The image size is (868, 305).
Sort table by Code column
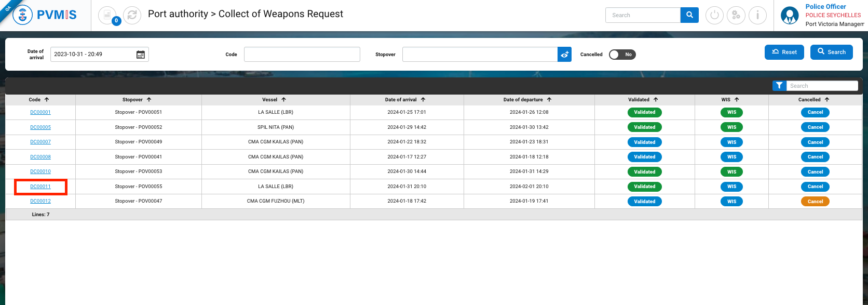[x=39, y=100]
